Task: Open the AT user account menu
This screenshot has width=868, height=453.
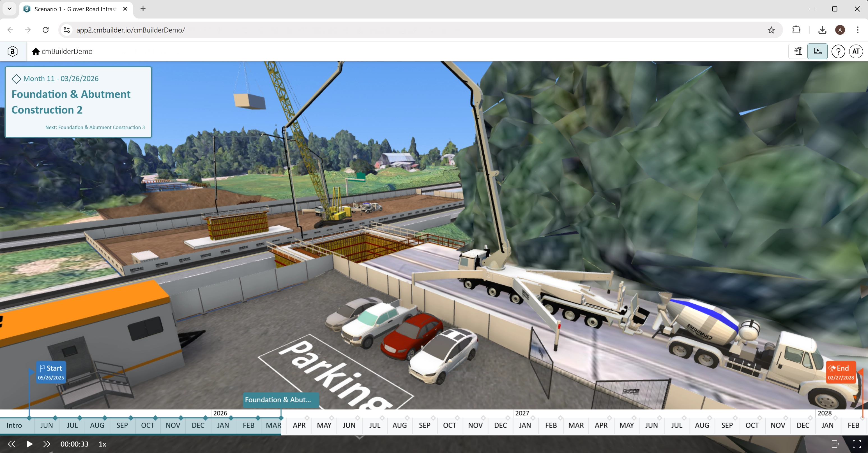Action: (856, 52)
